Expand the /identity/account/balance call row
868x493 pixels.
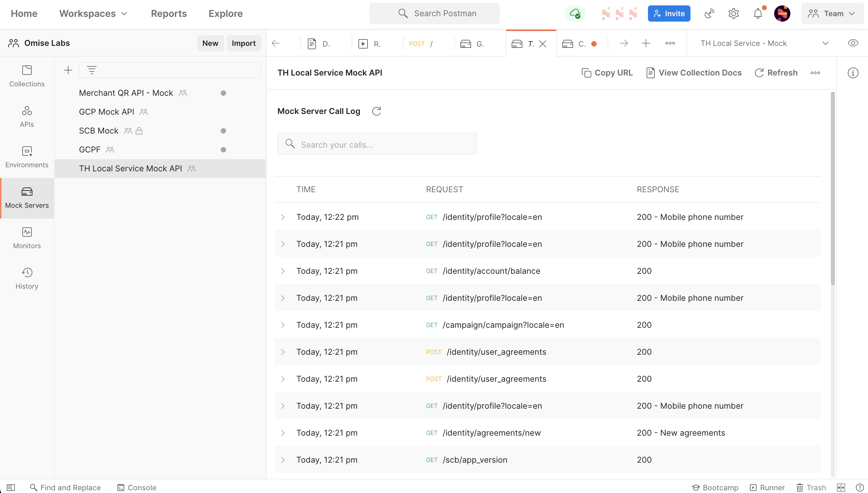click(x=282, y=271)
